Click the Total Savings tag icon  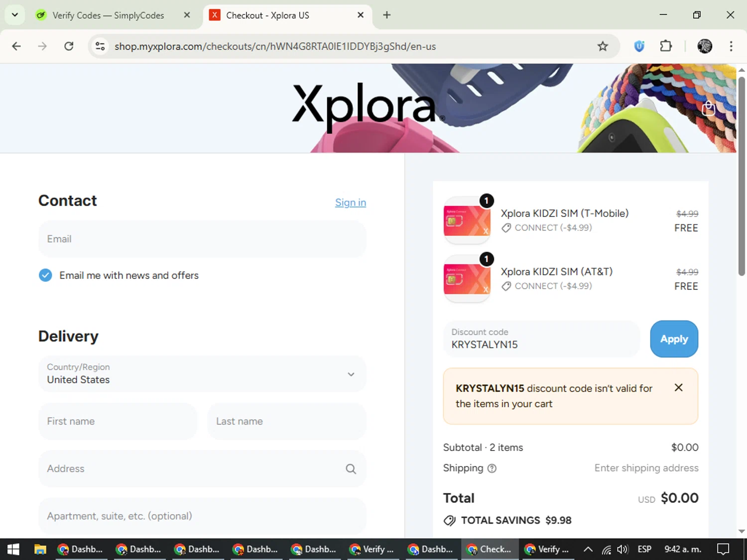click(x=449, y=521)
